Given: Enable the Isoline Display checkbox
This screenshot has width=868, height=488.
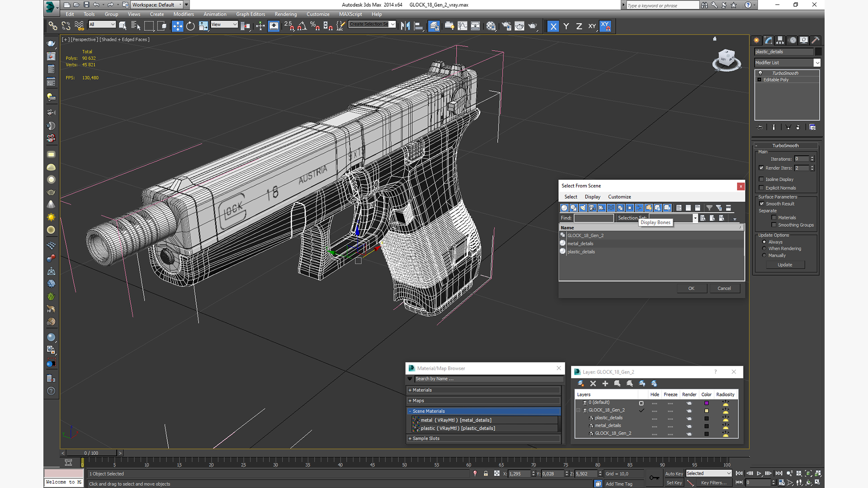Looking at the screenshot, I should click(x=761, y=179).
